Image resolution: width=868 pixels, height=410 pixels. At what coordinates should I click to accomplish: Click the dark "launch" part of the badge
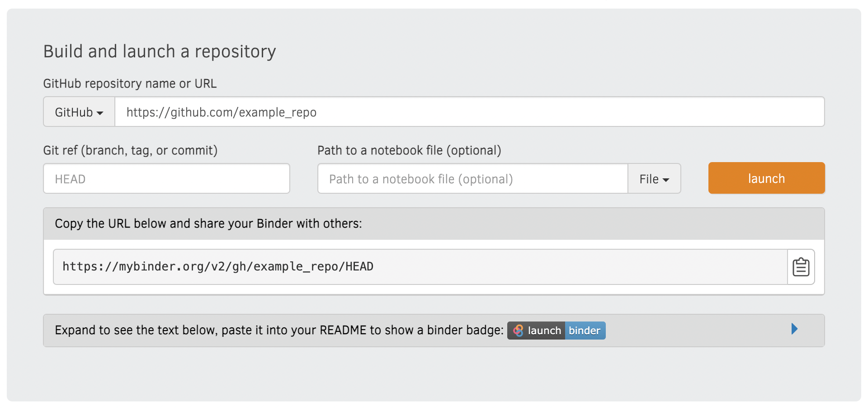(536, 331)
